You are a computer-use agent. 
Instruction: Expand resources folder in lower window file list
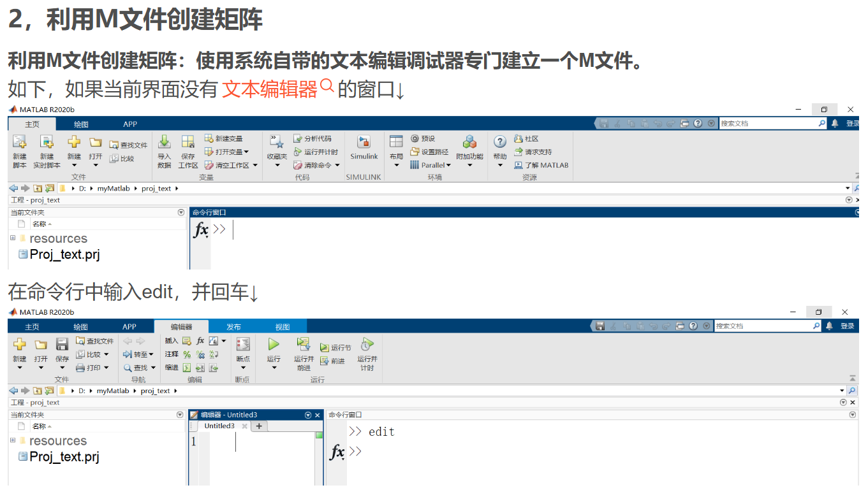[13, 440]
